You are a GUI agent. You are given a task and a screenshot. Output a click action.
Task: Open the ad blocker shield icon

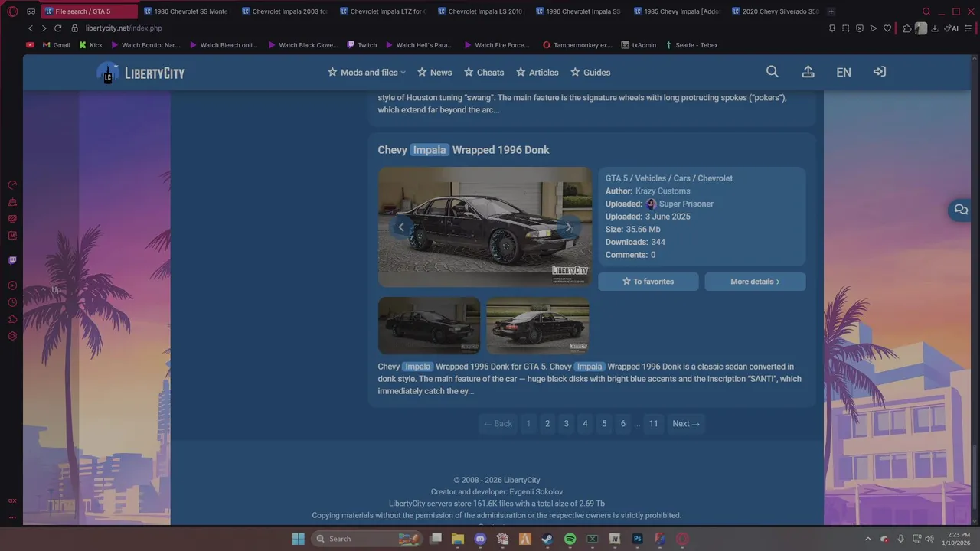click(860, 28)
